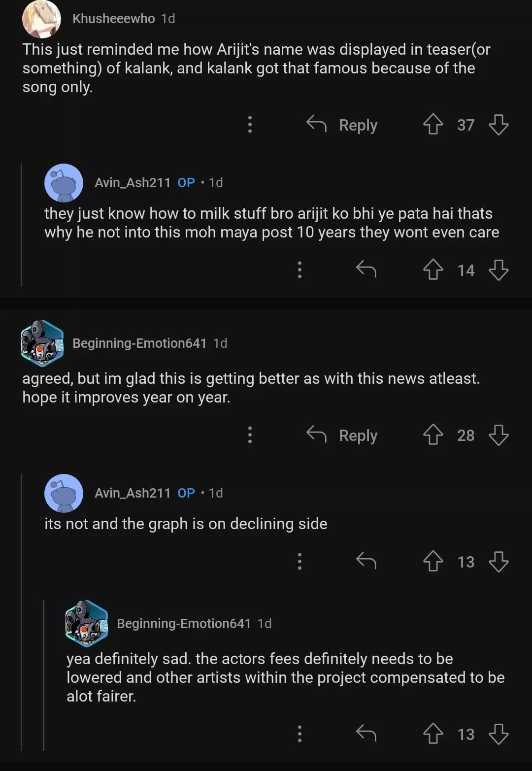Upvote the comment with 28 points
The image size is (532, 771).
click(x=433, y=435)
